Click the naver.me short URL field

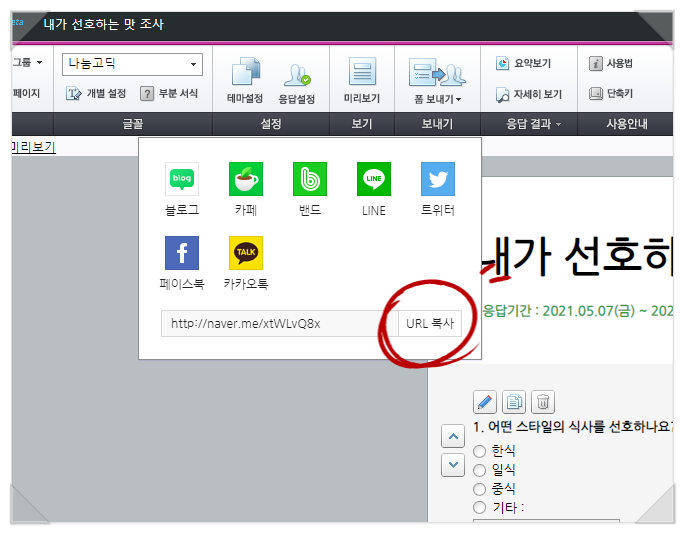tap(280, 323)
